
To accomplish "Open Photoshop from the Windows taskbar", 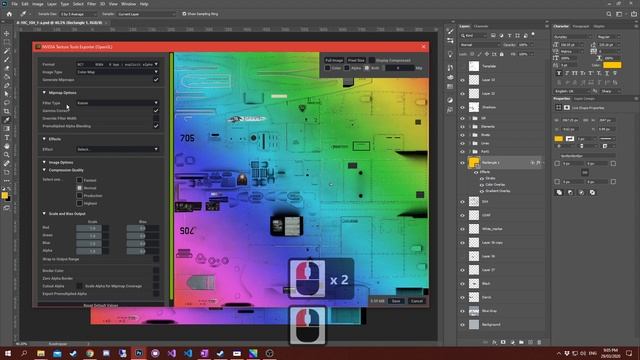I will (139, 353).
